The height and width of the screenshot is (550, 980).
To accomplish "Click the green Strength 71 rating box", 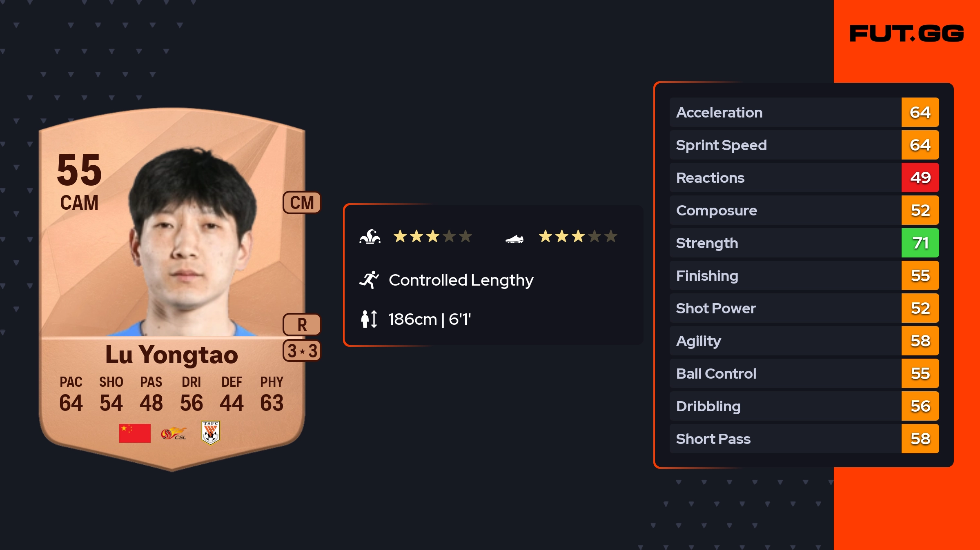I will coord(920,243).
